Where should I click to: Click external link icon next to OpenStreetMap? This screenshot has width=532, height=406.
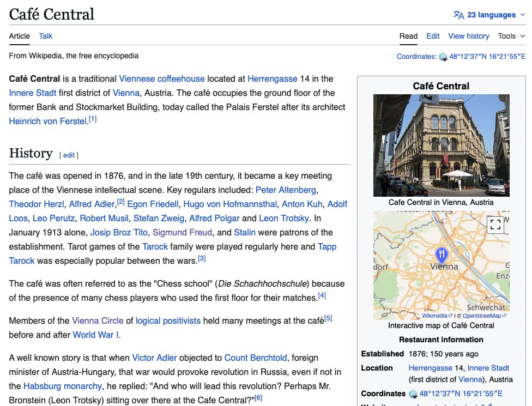[x=504, y=316]
